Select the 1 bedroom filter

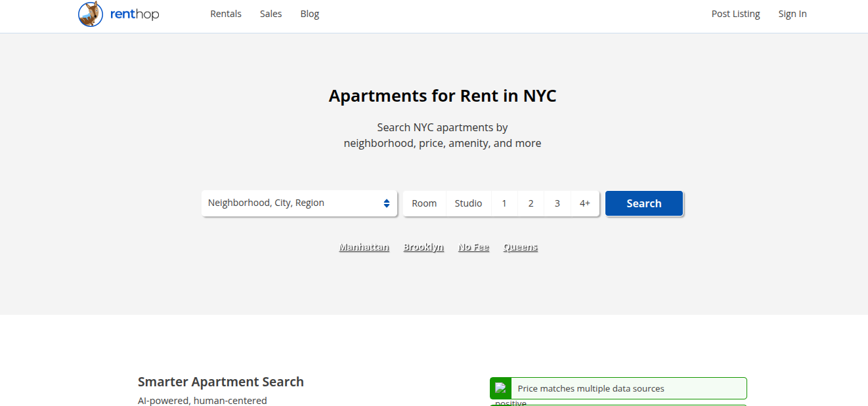[x=504, y=203]
